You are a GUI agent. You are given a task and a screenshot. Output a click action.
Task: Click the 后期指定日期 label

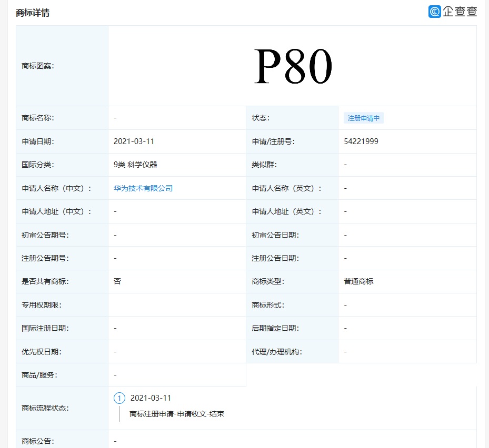tap(275, 328)
